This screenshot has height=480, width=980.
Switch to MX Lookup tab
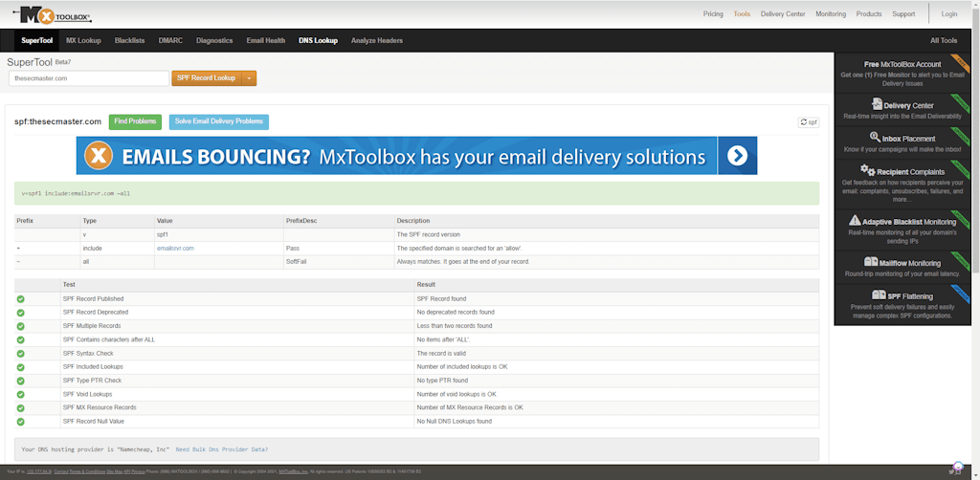coord(83,40)
